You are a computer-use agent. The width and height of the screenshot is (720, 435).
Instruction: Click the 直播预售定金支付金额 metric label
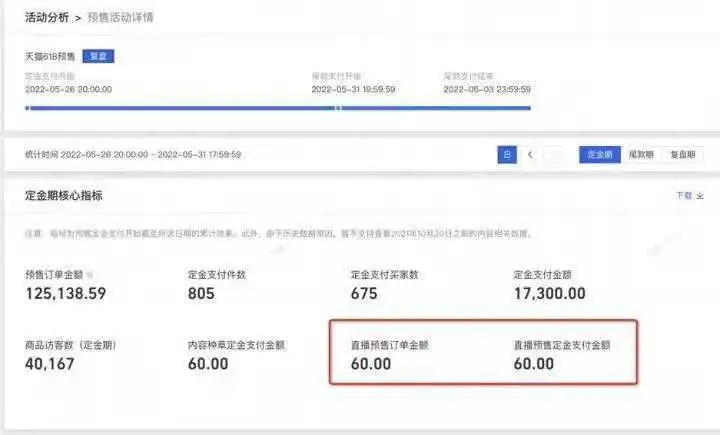pos(562,345)
